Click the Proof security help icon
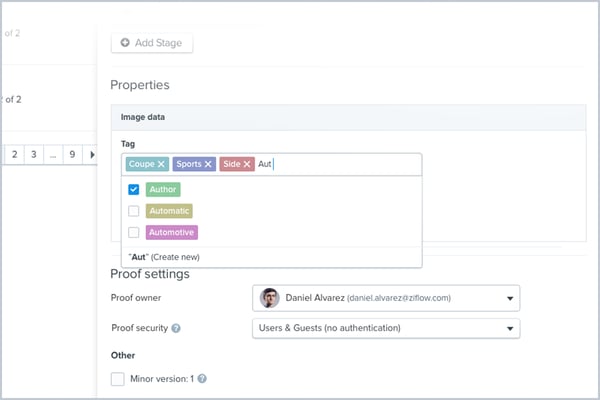Viewport: 600px width, 400px height. 176,328
